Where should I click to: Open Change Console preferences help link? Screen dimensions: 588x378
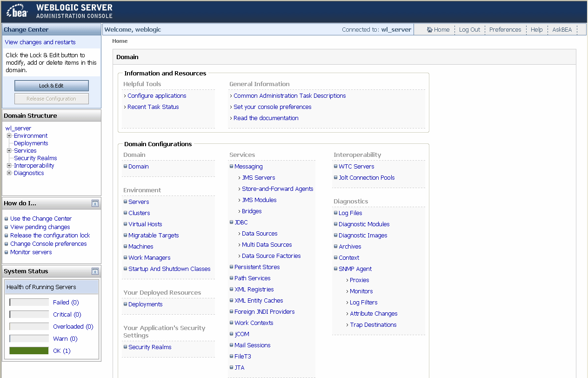[48, 243]
